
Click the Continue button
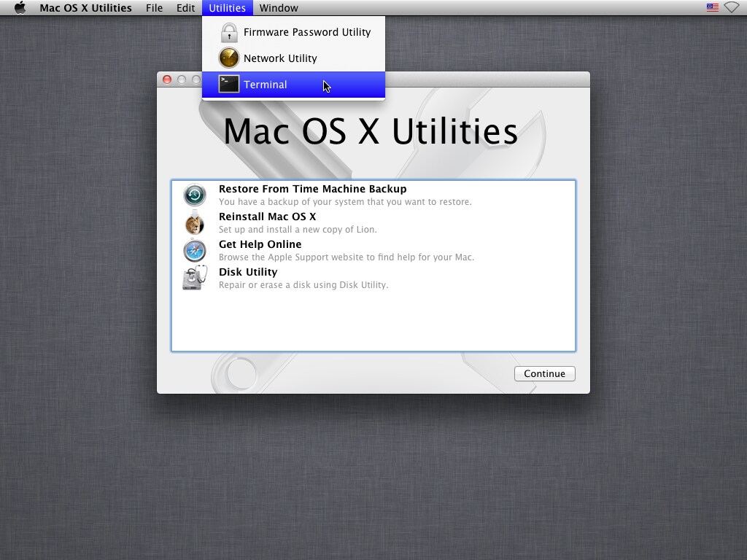(x=544, y=373)
